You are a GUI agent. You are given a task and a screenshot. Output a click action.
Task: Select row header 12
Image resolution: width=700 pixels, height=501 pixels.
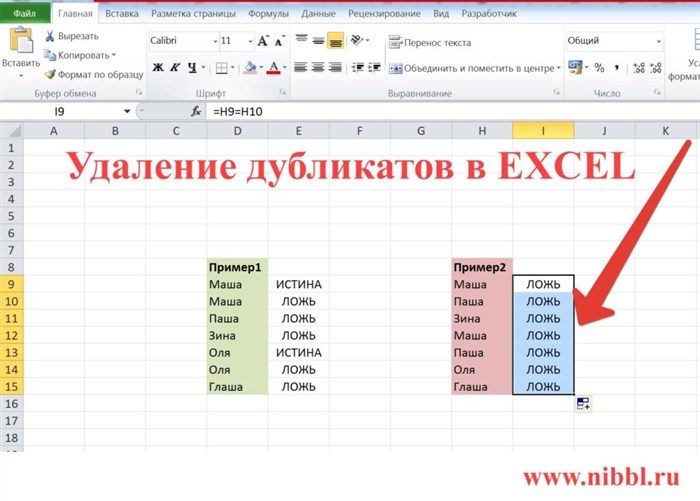pos(12,335)
